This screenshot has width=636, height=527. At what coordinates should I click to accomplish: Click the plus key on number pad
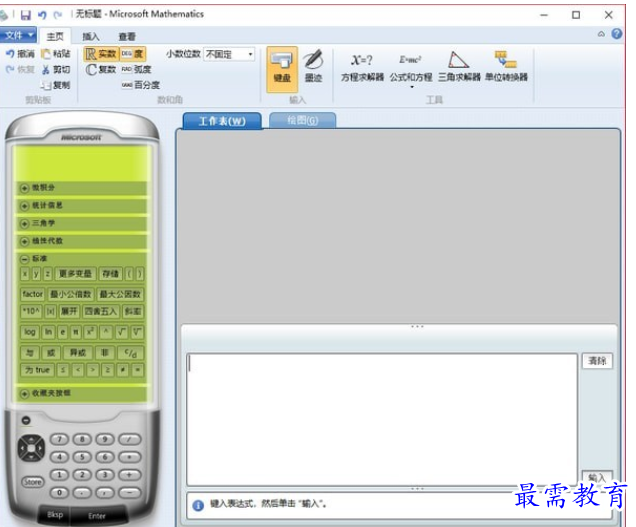point(129,475)
